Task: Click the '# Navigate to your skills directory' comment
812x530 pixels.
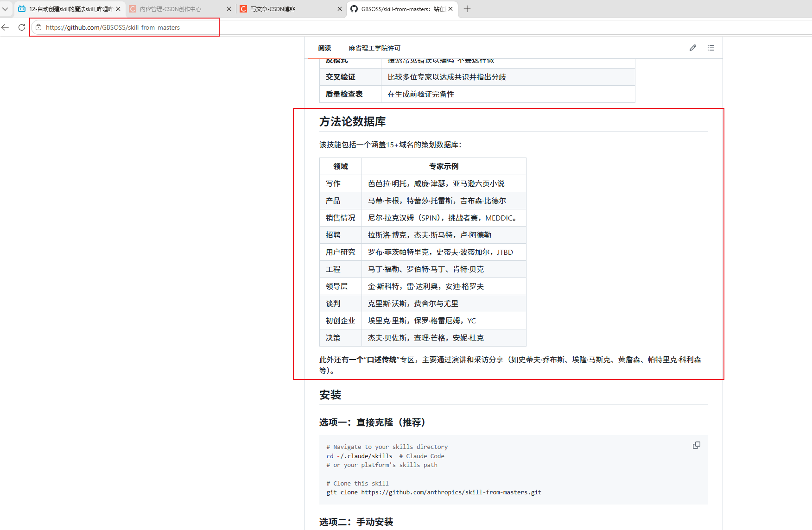Action: coord(387,447)
